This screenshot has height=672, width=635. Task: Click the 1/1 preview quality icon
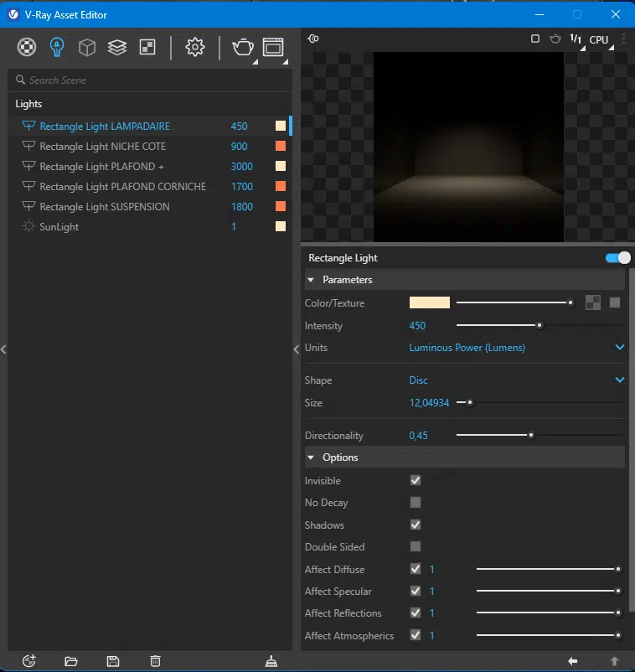coord(576,39)
